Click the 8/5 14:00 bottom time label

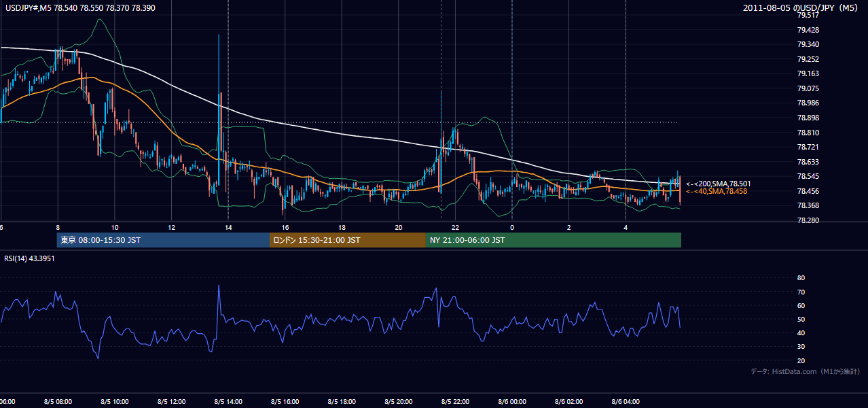click(x=228, y=402)
